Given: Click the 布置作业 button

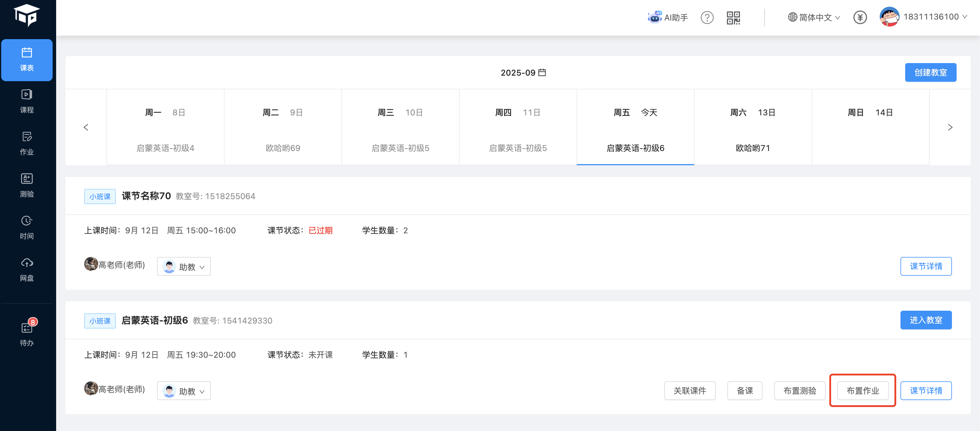Looking at the screenshot, I should point(862,391).
